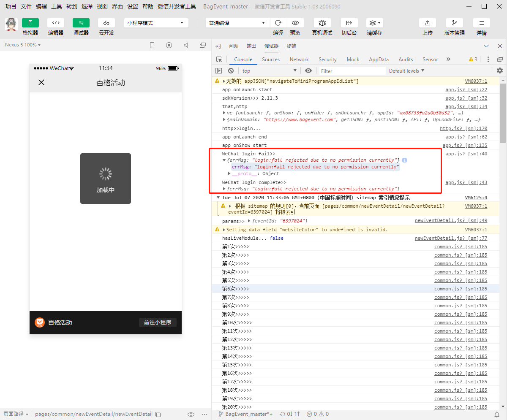This screenshot has height=420, width=507.
Task: Open 版本管理 version control
Action: (x=455, y=23)
